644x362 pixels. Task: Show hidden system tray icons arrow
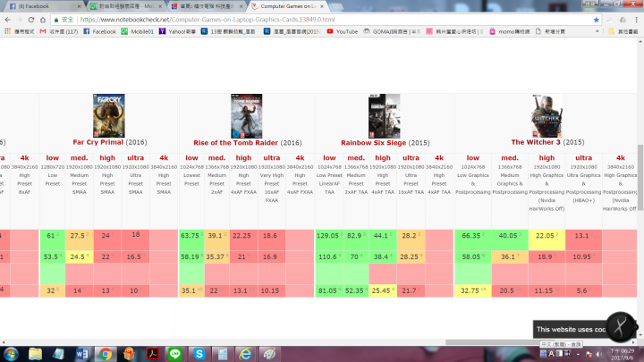coord(578,354)
